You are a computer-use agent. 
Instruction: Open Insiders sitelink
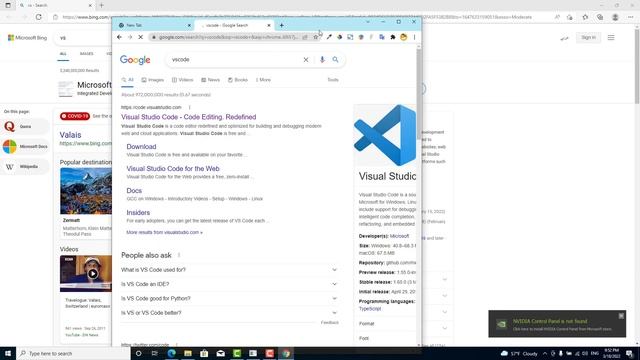(138, 213)
